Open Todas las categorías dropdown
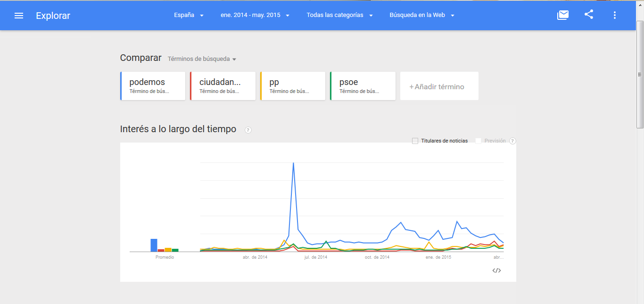644x304 pixels. (x=339, y=15)
